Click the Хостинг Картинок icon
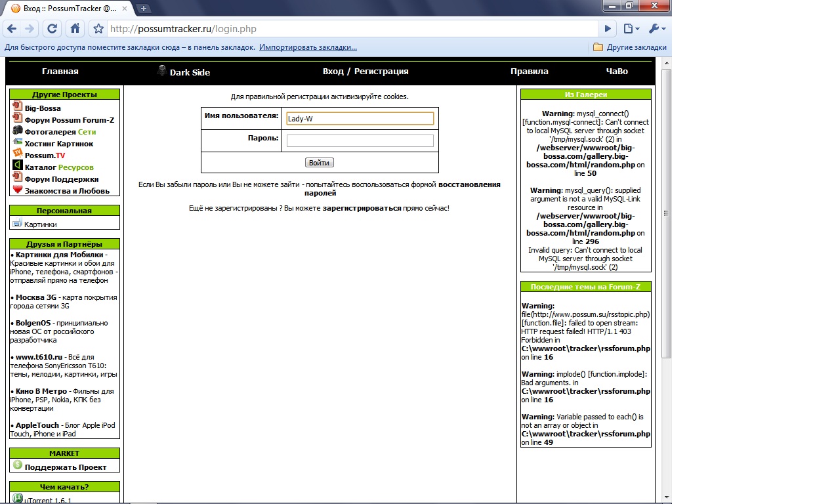The width and height of the screenshot is (836, 504). tap(18, 142)
